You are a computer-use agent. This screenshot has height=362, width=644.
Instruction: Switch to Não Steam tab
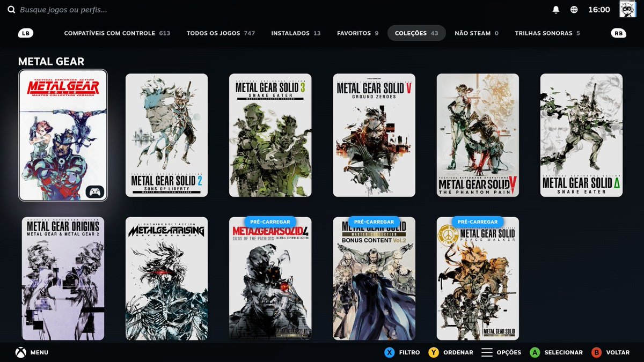(x=476, y=33)
